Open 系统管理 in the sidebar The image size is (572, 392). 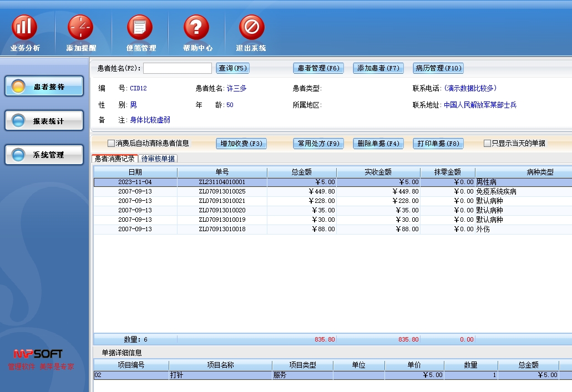44,155
